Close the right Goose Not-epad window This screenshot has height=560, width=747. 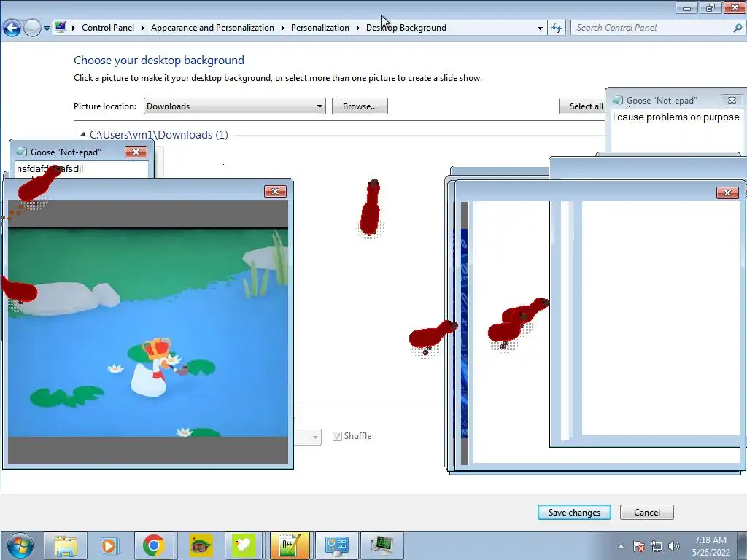(732, 100)
